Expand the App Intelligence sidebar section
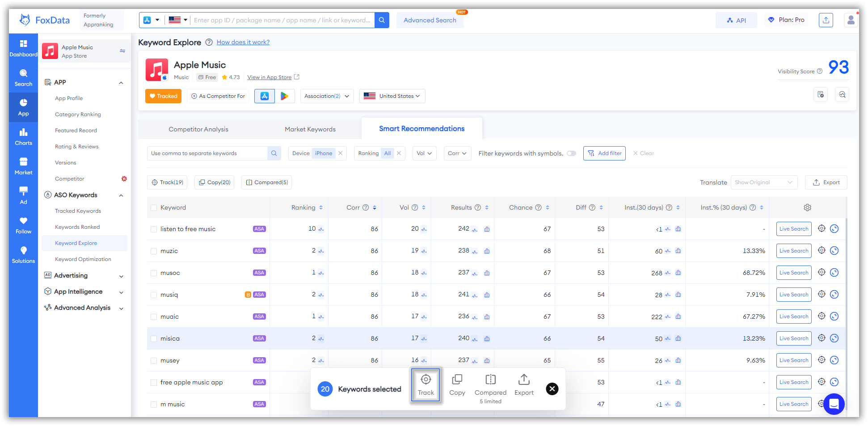868x426 pixels. pos(121,292)
